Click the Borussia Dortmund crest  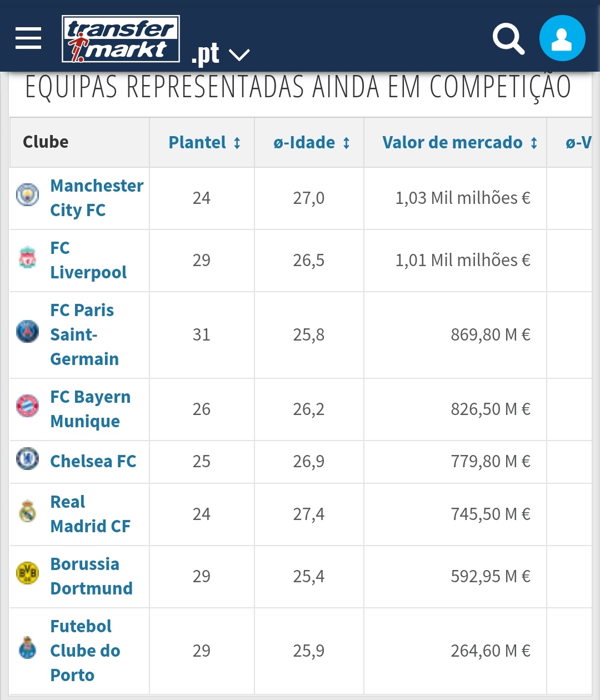[x=27, y=573]
